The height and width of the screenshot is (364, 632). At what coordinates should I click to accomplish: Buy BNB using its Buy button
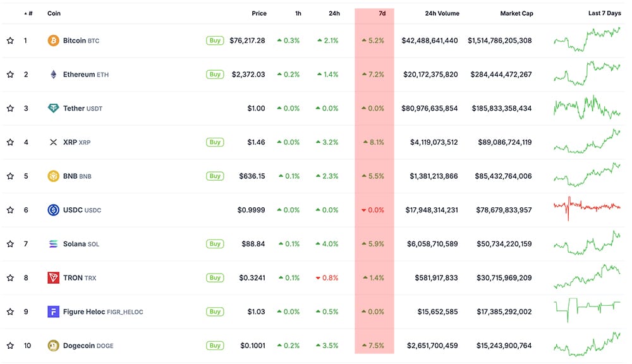215,176
